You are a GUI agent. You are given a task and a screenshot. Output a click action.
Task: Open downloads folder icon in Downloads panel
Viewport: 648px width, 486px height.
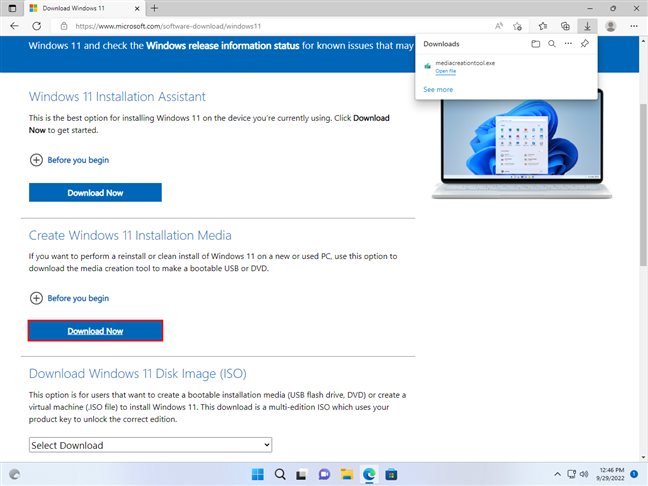[536, 44]
